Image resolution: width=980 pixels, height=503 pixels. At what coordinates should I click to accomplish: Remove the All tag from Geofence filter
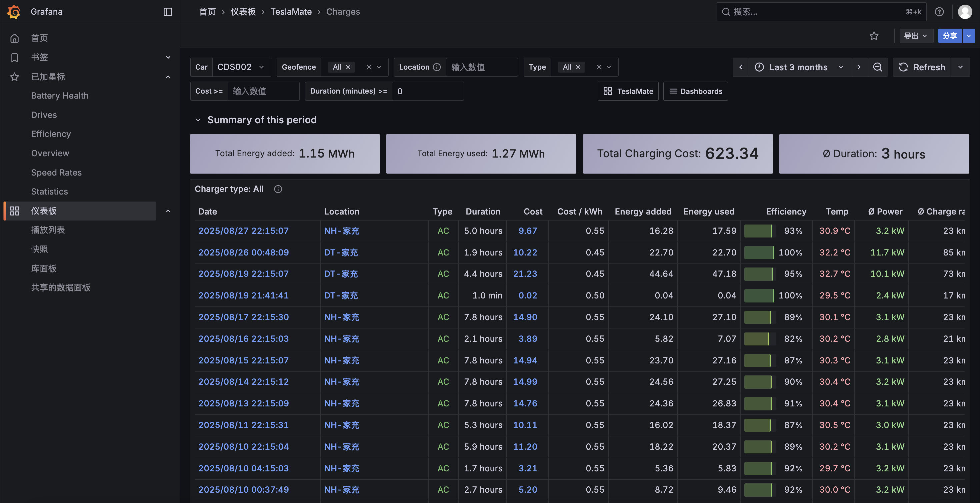coord(348,67)
